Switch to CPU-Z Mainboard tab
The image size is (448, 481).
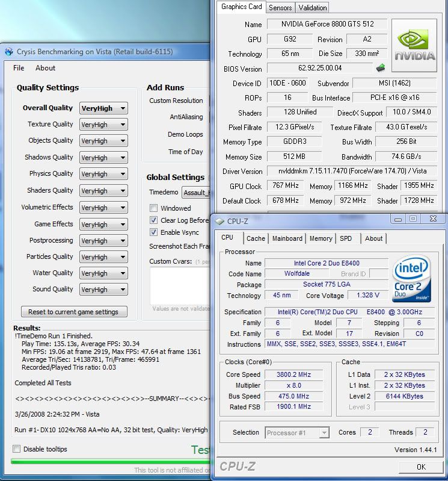point(287,238)
